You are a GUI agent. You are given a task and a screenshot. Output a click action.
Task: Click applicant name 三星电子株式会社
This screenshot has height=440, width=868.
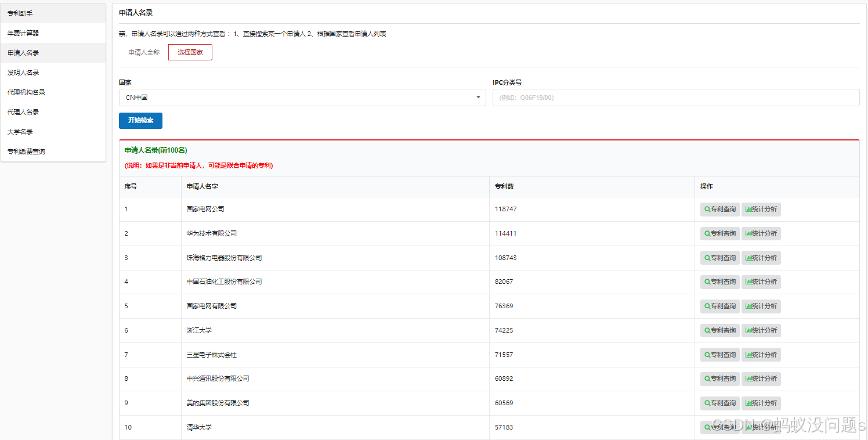point(212,355)
